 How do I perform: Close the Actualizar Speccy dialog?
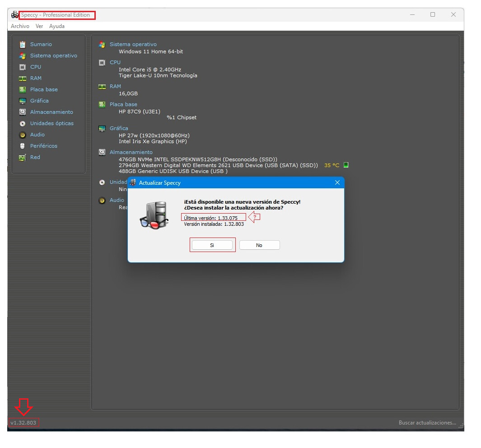coord(337,182)
